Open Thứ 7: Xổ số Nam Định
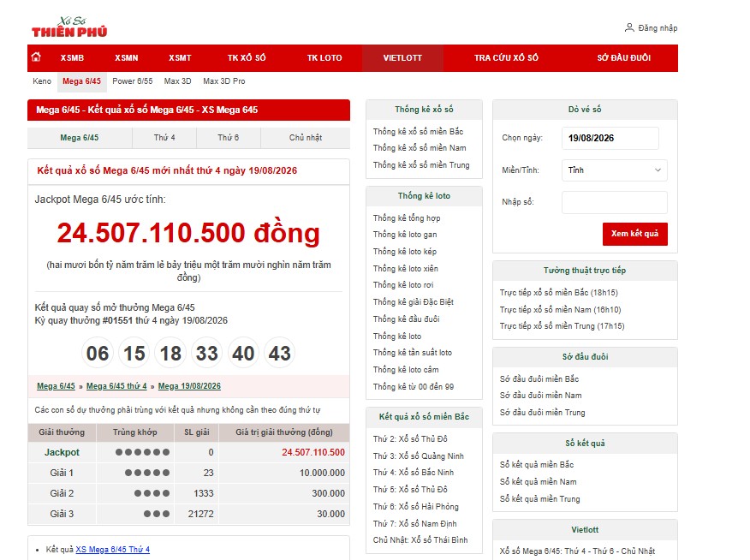750x560 pixels. pyautogui.click(x=414, y=524)
